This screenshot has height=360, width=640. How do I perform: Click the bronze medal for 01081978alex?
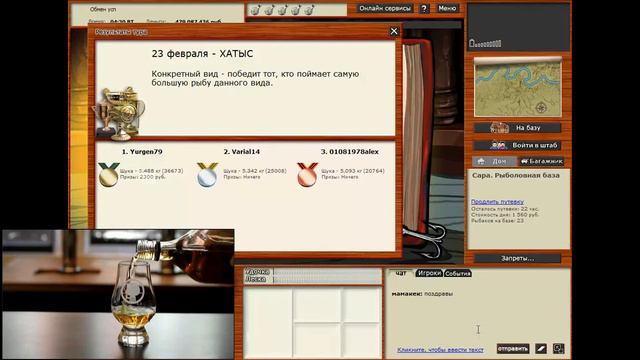click(307, 174)
